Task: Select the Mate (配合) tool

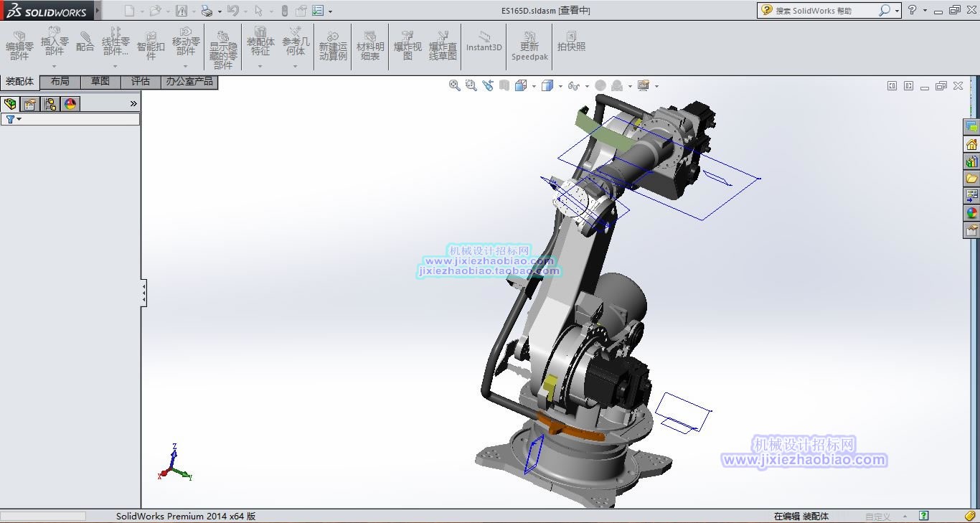Action: [x=85, y=41]
